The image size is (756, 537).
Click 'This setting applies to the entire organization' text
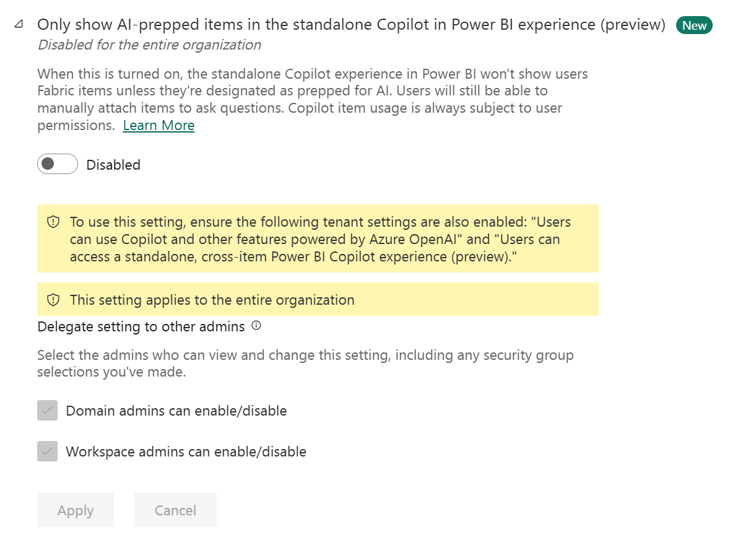click(212, 300)
